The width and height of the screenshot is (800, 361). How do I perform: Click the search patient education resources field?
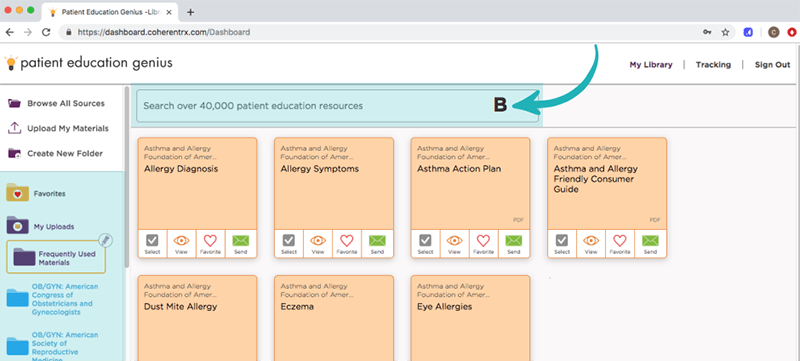coord(337,106)
